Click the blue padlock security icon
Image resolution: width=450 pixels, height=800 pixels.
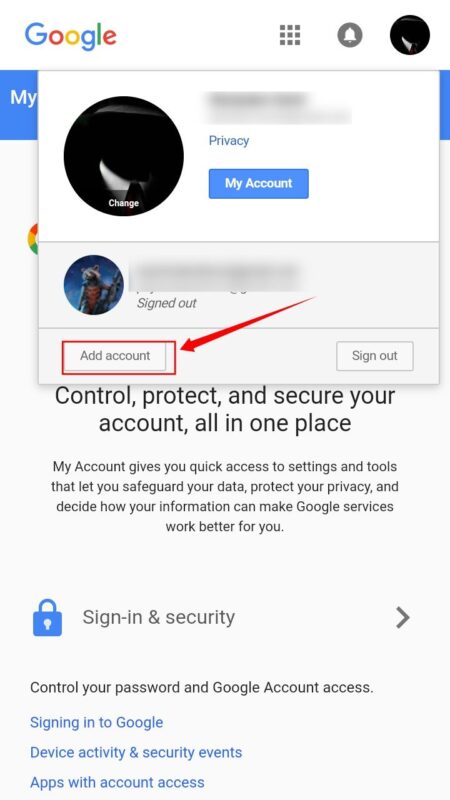[47, 617]
